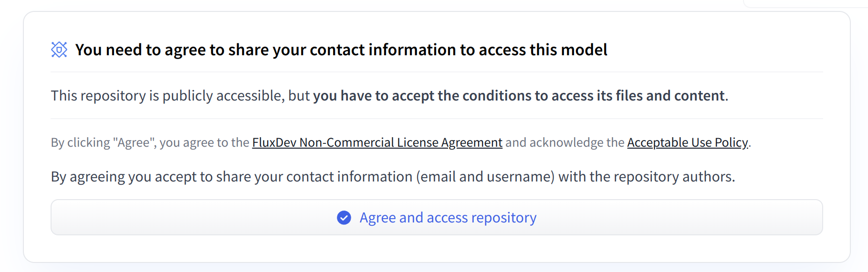The height and width of the screenshot is (272, 868).
Task: Click the gated-model shield icon beside heading
Action: (x=59, y=50)
